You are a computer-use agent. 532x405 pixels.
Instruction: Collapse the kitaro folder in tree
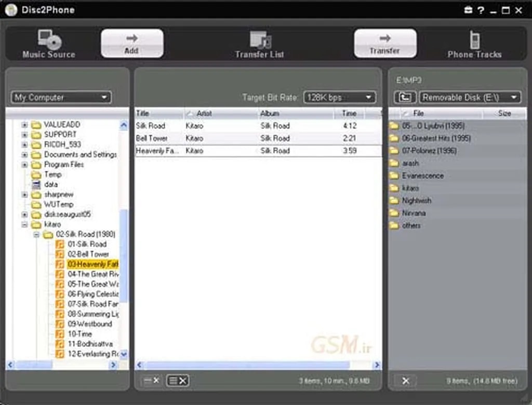click(x=24, y=224)
